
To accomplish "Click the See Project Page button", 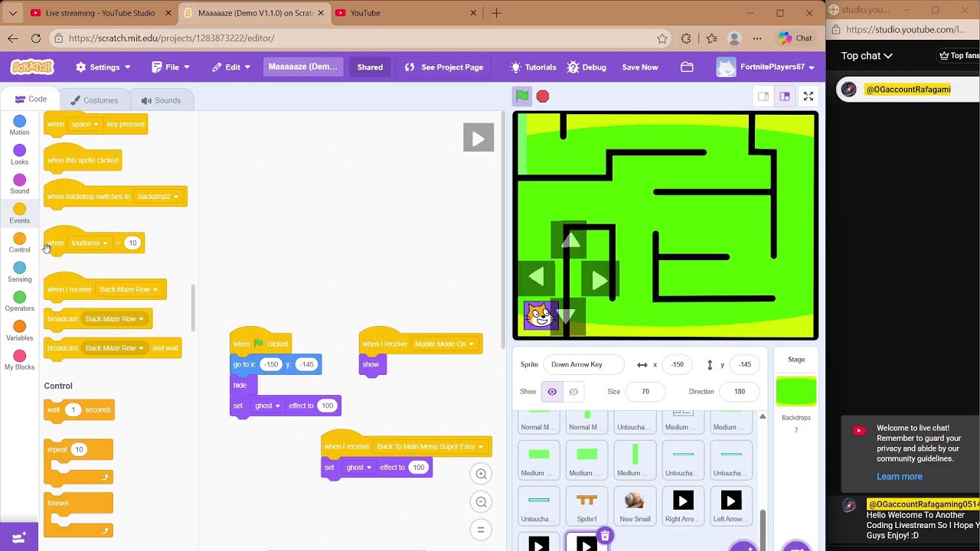I will [x=444, y=67].
